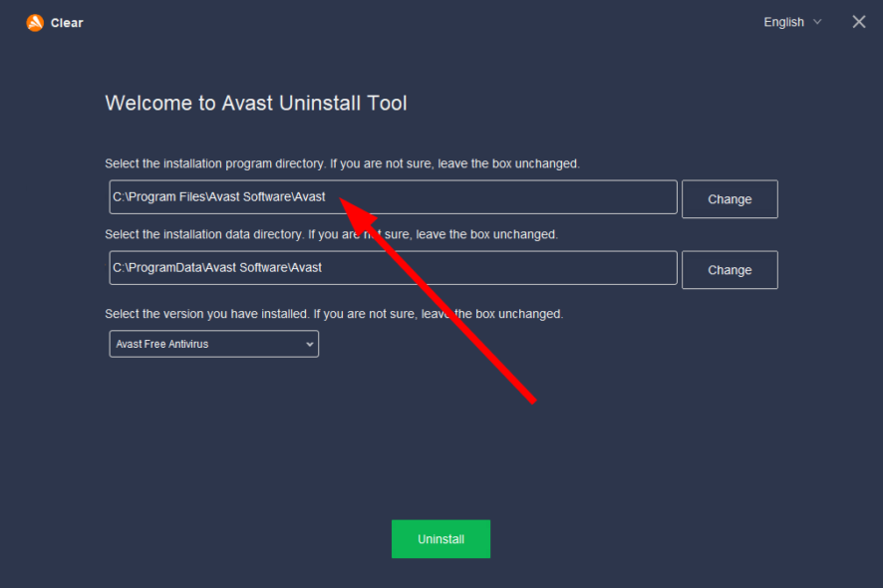The image size is (883, 588).
Task: Select the path "C:\ProgramData\Avast Software\Avast"
Action: point(393,267)
